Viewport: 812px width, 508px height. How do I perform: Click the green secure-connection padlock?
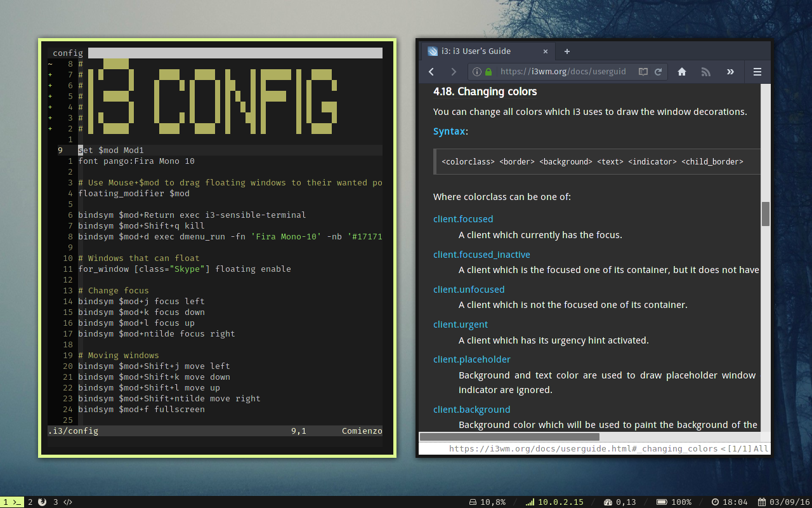pos(488,72)
